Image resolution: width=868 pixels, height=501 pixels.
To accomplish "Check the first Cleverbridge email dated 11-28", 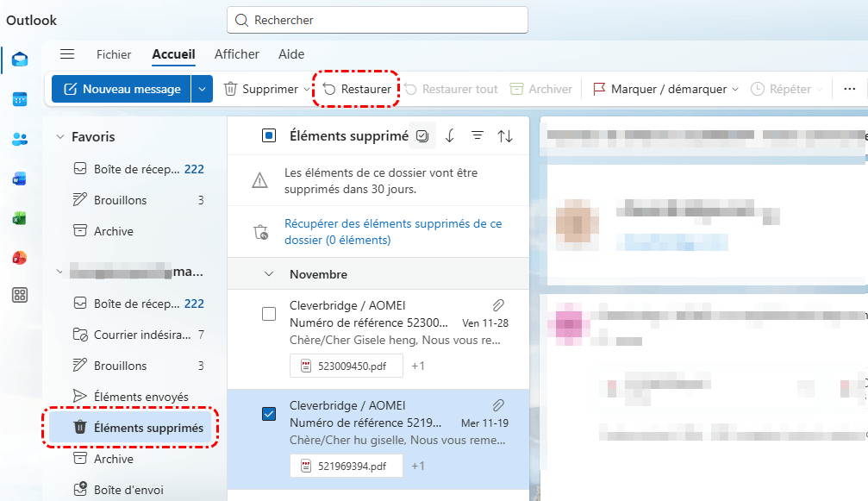I will tap(269, 314).
